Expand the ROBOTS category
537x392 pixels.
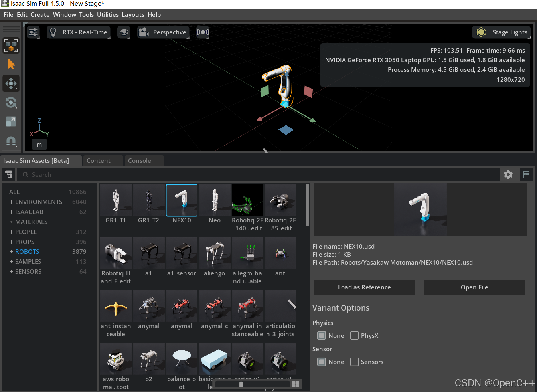pyautogui.click(x=12, y=252)
